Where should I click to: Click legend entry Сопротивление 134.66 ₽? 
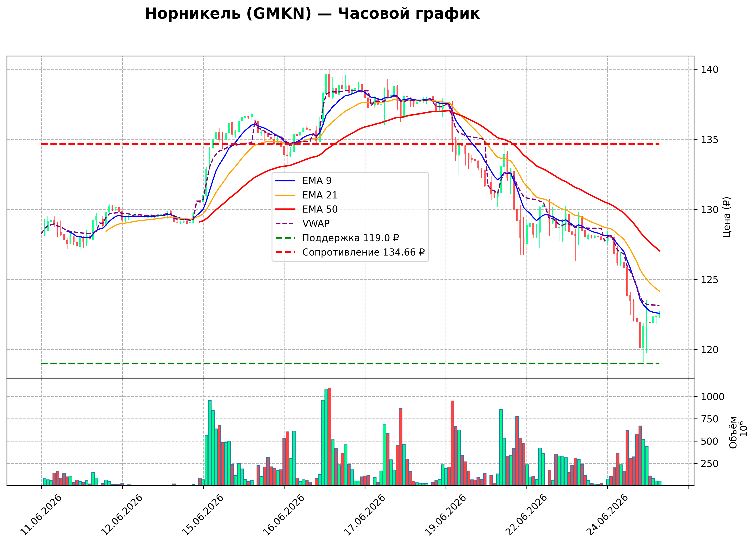point(350,252)
